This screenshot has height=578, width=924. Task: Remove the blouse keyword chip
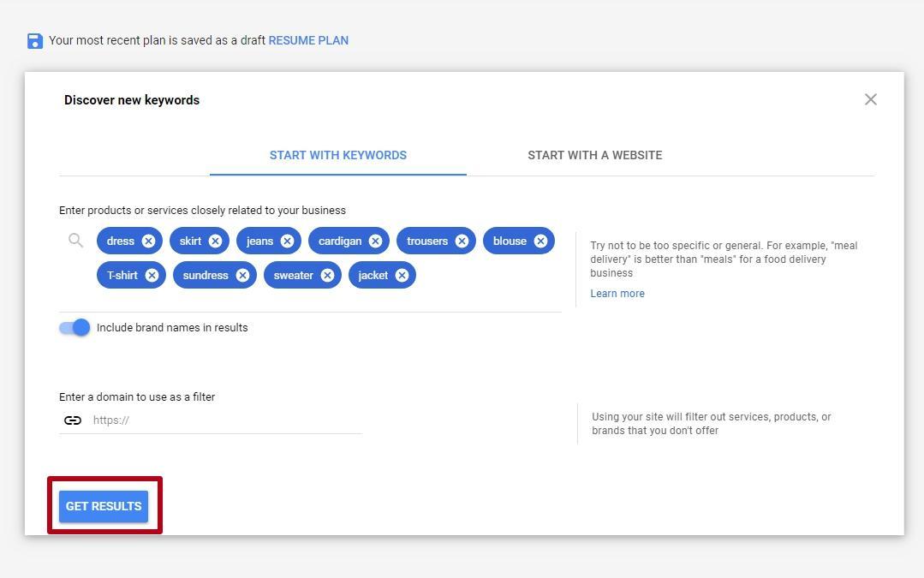(x=540, y=241)
